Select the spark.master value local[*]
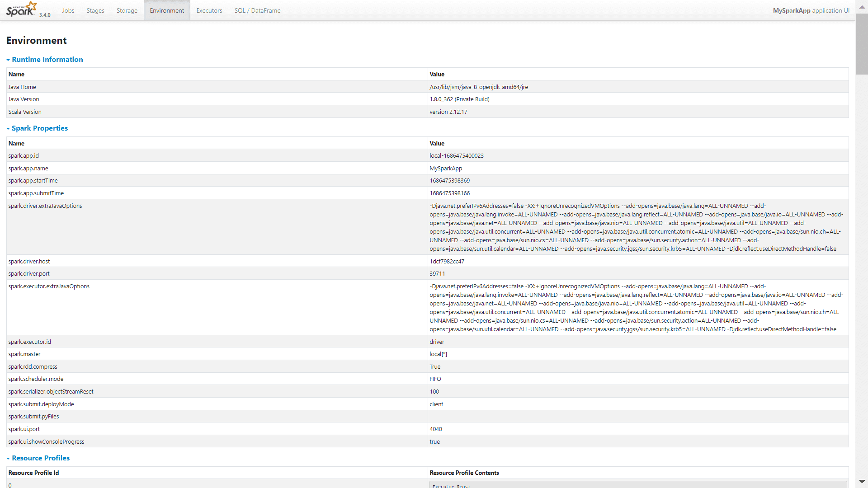The height and width of the screenshot is (488, 868). [x=439, y=354]
